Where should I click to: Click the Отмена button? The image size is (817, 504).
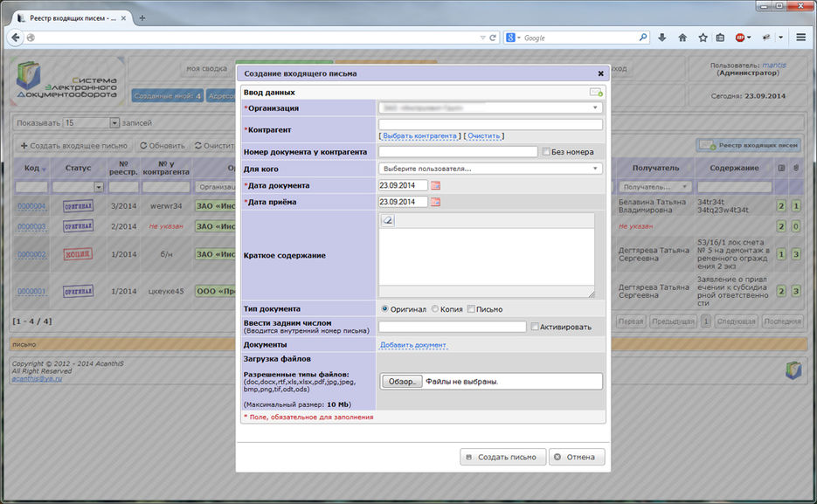point(577,457)
